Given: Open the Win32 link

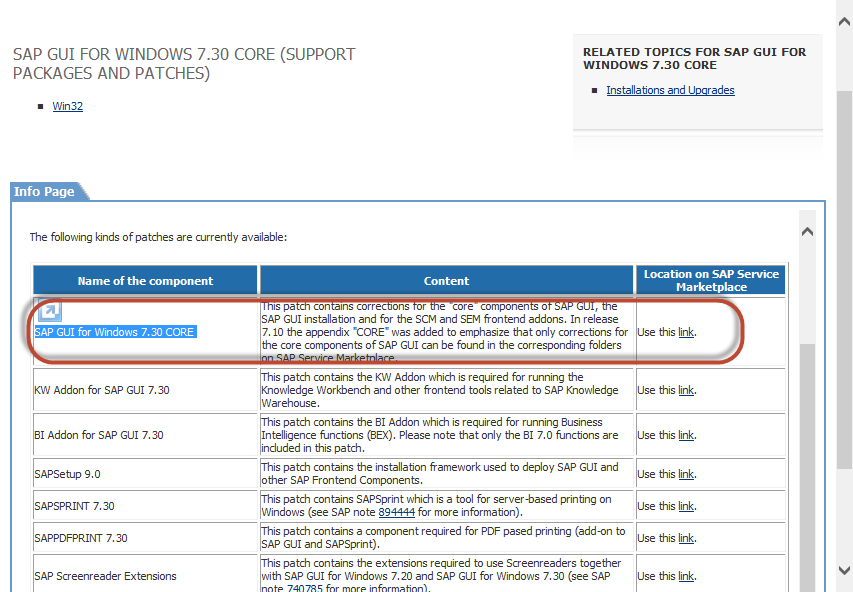Looking at the screenshot, I should tap(67, 106).
